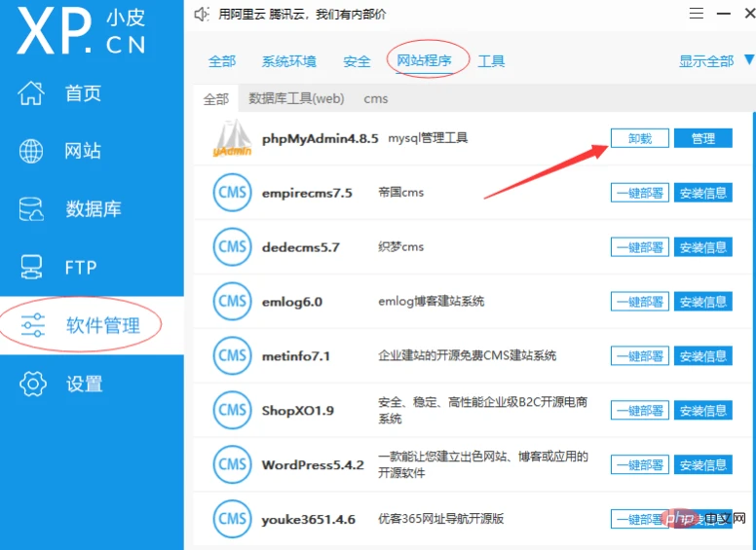
Task: Select the empirecms7.5 name text
Action: click(x=307, y=193)
